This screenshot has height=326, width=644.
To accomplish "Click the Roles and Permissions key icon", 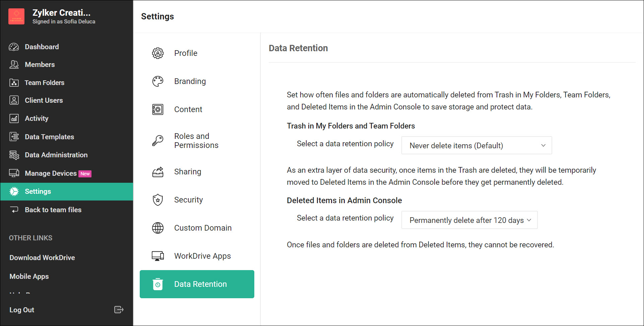I will coord(158,141).
